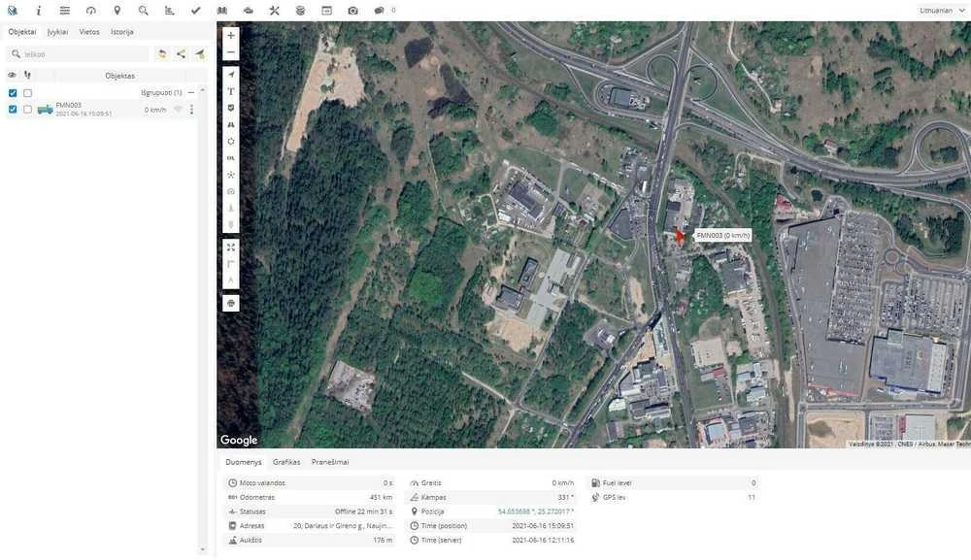Open the Lithuanian language dropdown
Image resolution: width=971 pixels, height=560 pixels.
tap(941, 11)
